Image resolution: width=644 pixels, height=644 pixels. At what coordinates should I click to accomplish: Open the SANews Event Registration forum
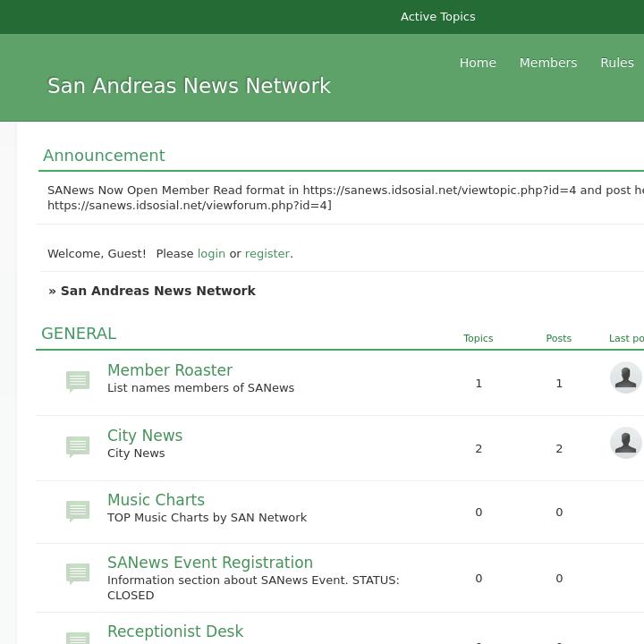[x=210, y=563]
